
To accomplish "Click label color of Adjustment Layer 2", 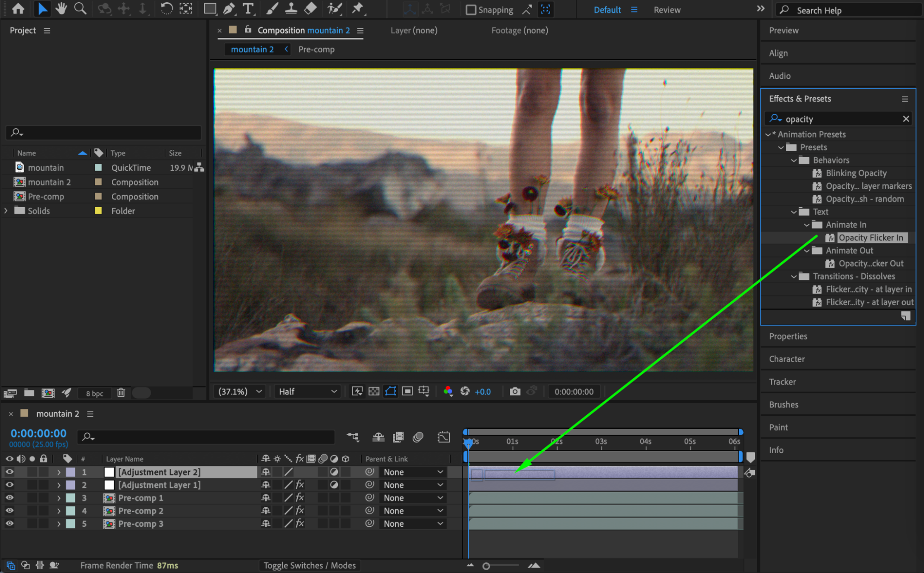I will (x=71, y=472).
